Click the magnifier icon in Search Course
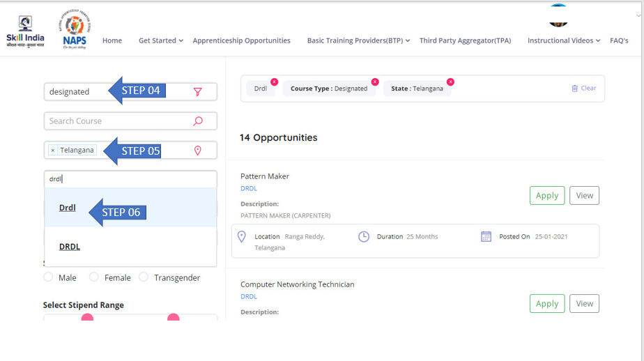 point(198,121)
